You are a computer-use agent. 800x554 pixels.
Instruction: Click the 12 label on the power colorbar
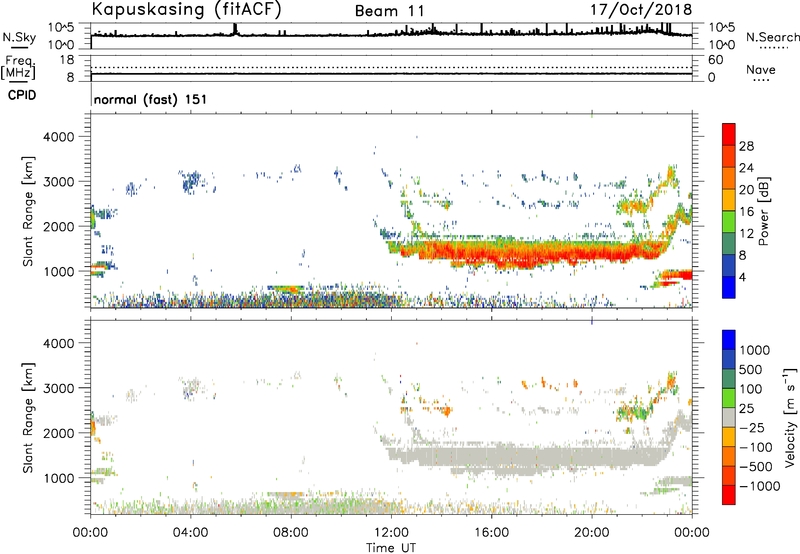point(746,234)
